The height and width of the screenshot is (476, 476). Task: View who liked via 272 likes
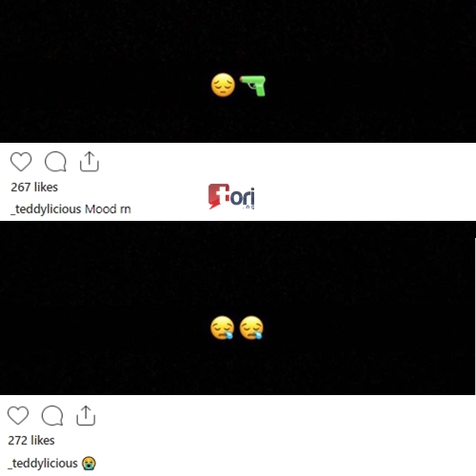point(31,441)
